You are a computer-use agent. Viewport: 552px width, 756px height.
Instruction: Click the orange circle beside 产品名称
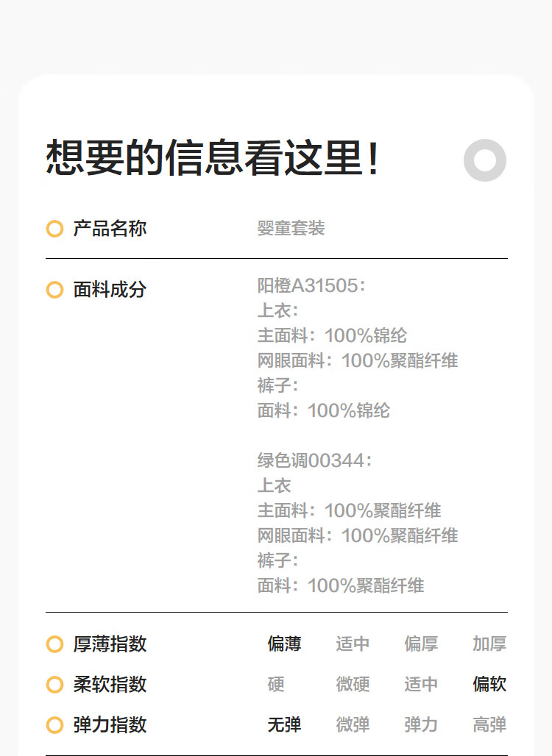(x=54, y=229)
